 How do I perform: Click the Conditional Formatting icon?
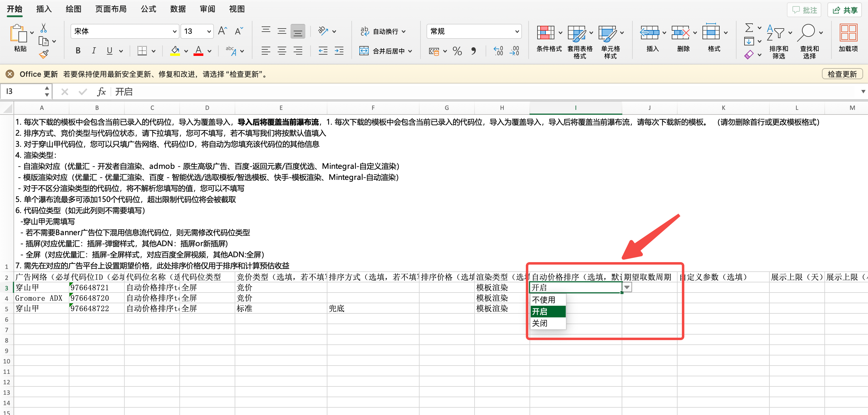(545, 33)
